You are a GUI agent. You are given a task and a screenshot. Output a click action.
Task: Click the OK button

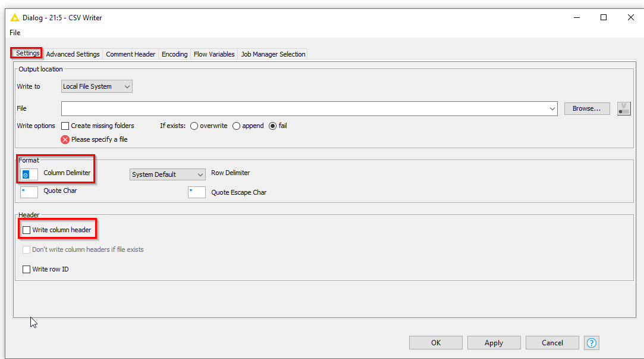[436, 342]
